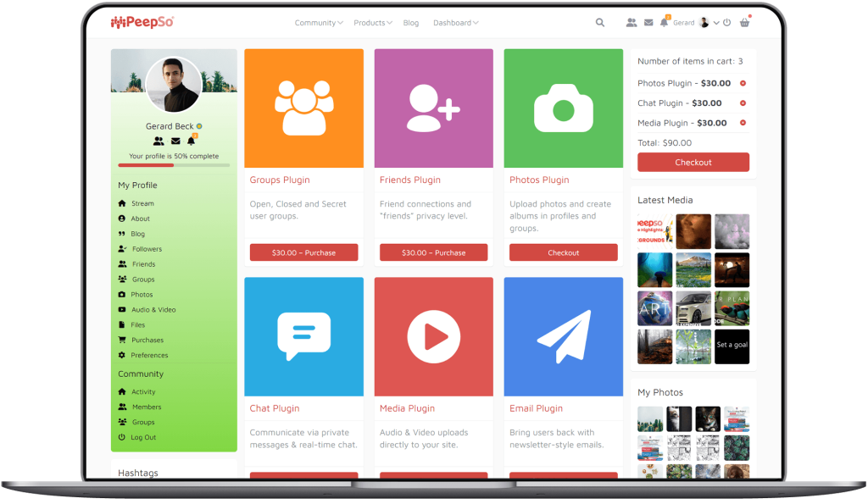
Task: Click the power logout icon in header
Action: click(x=726, y=23)
